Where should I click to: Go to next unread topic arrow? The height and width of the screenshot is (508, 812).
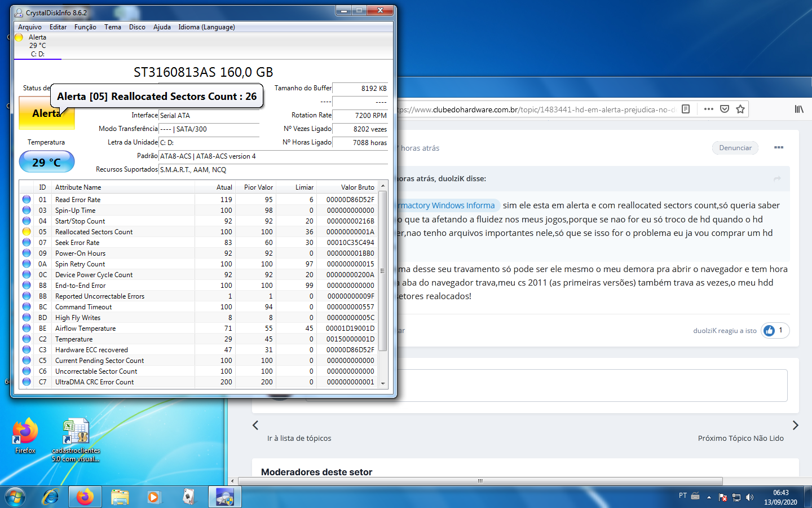(795, 425)
